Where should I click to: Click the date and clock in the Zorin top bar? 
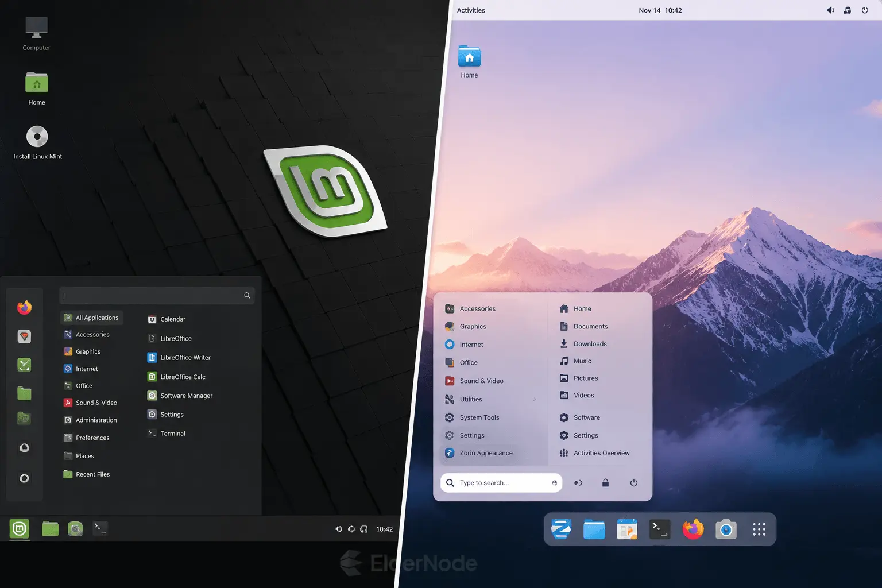pos(660,10)
